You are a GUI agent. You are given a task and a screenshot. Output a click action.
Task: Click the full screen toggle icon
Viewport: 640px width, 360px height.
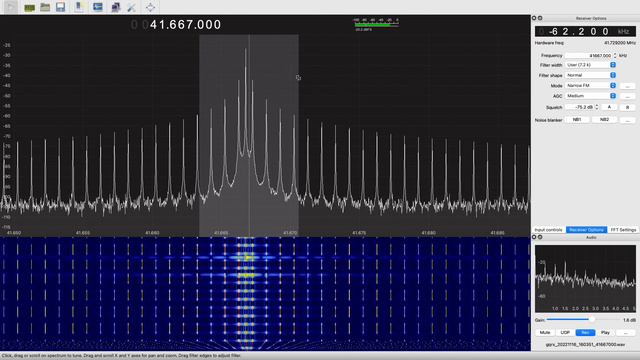point(150,7)
